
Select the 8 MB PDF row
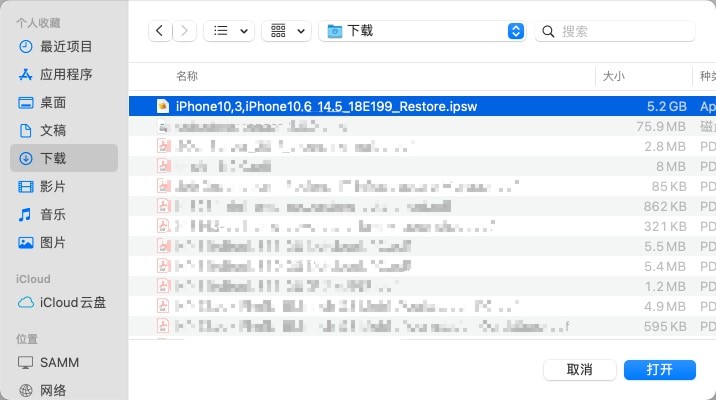[422, 166]
